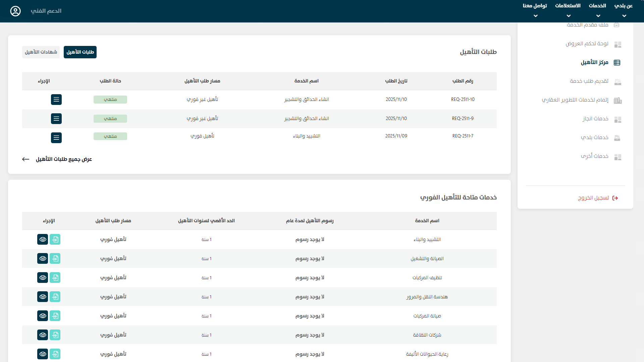View details eye icon for هندسة النقل والمرور

click(x=43, y=297)
